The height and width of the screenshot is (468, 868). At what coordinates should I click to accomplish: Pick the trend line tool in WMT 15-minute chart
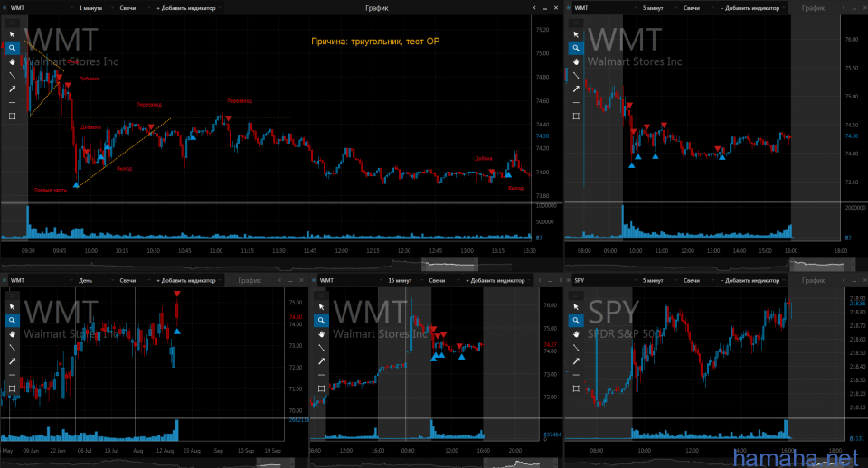321,348
